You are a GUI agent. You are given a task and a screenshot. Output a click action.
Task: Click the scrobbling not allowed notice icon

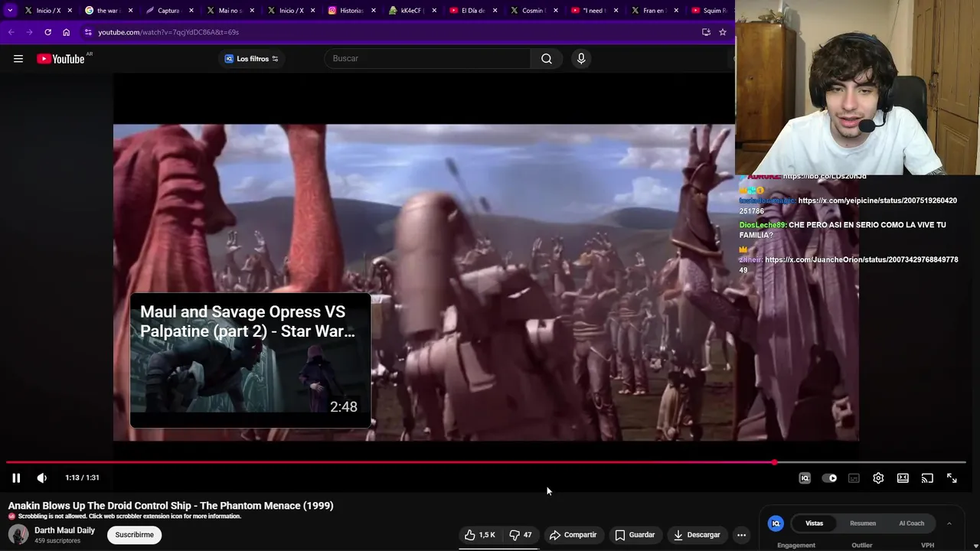(11, 517)
